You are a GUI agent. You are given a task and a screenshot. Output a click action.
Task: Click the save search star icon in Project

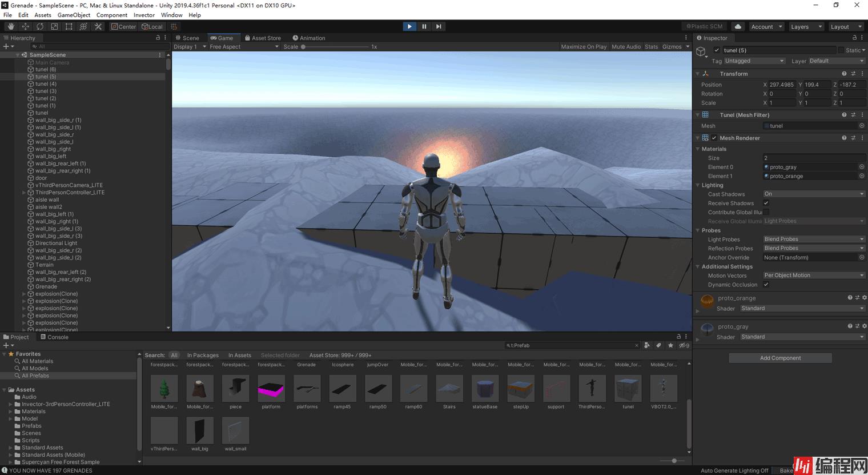(670, 345)
